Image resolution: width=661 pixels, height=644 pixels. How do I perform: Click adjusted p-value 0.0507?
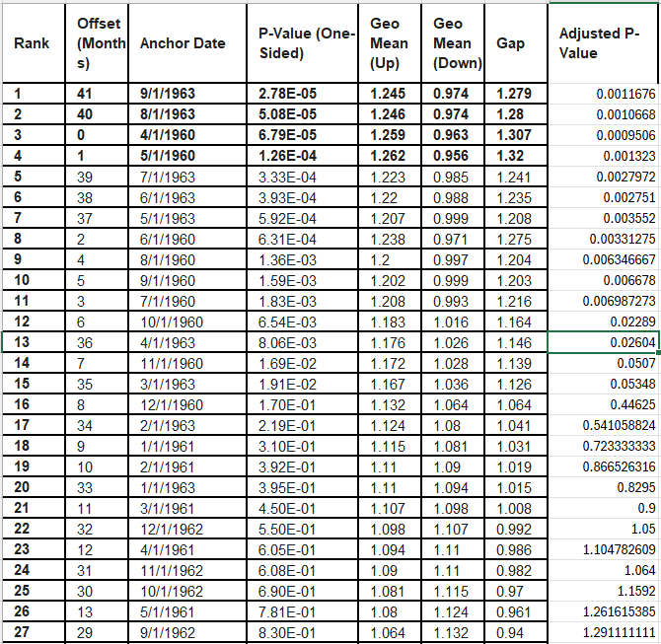pos(603,363)
